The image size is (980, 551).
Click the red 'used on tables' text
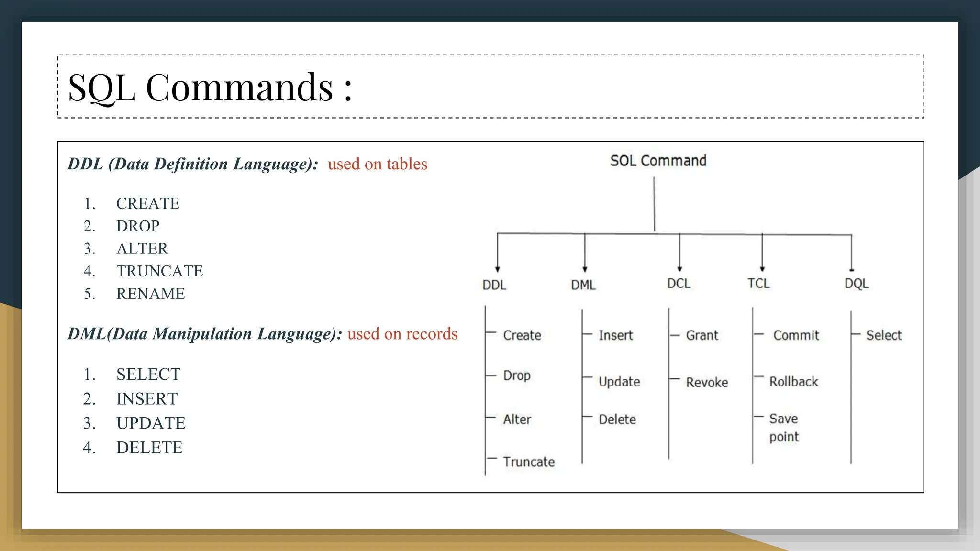coord(377,164)
